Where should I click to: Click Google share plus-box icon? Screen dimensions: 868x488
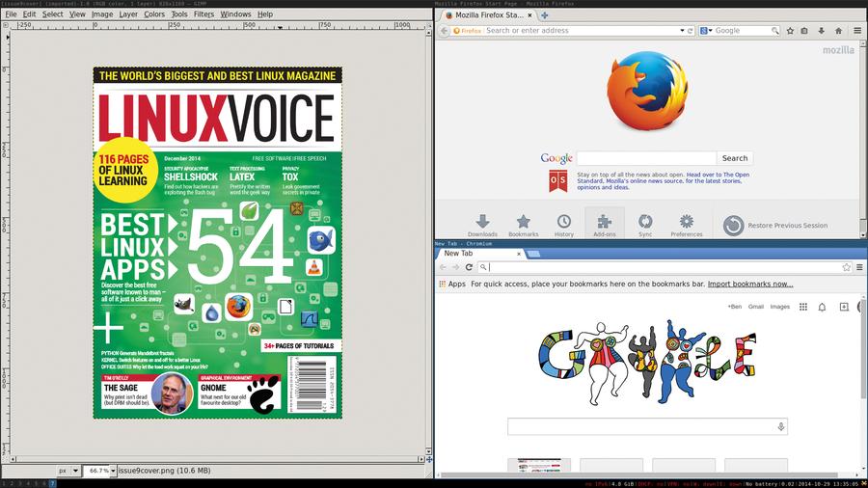(844, 307)
